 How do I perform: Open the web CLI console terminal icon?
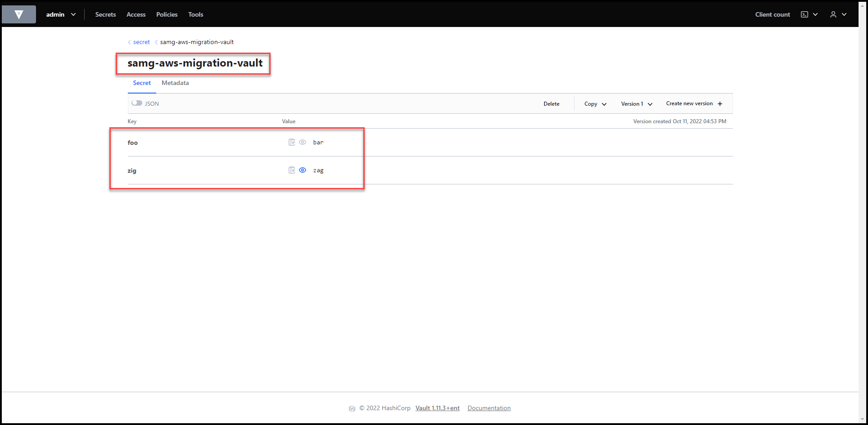pos(805,14)
